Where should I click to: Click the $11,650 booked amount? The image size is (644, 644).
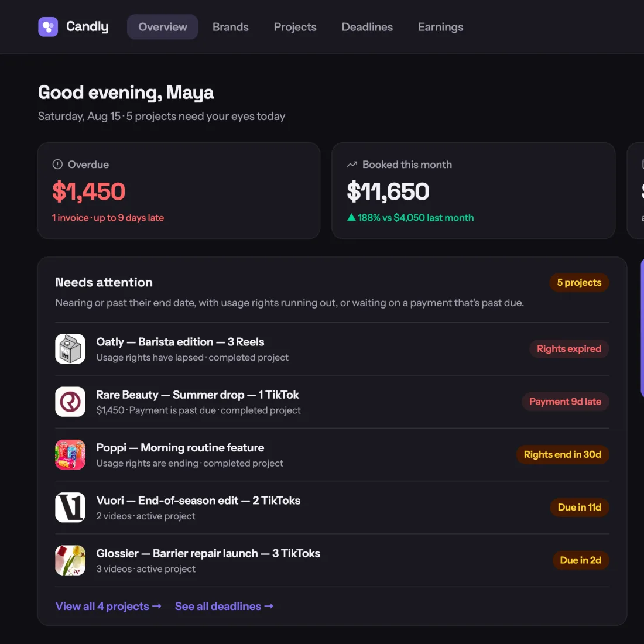tap(388, 191)
